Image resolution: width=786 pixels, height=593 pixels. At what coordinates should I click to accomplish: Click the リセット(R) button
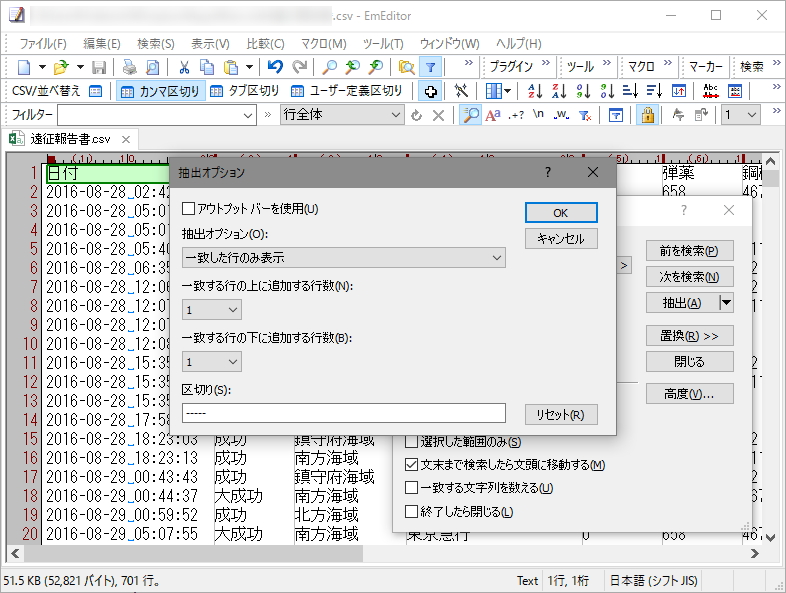tap(561, 415)
